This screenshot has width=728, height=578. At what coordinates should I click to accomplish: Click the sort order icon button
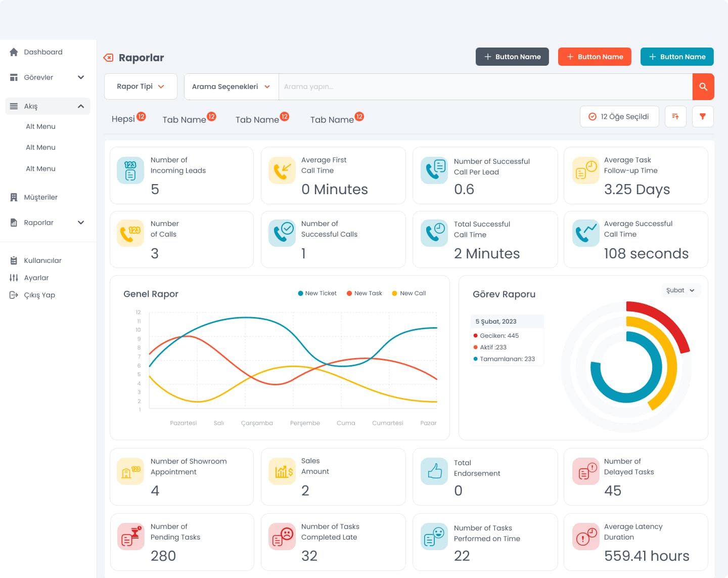(x=675, y=116)
